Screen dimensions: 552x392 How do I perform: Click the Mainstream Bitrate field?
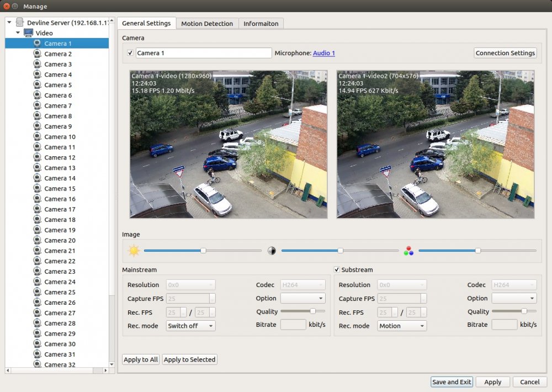[x=293, y=325]
